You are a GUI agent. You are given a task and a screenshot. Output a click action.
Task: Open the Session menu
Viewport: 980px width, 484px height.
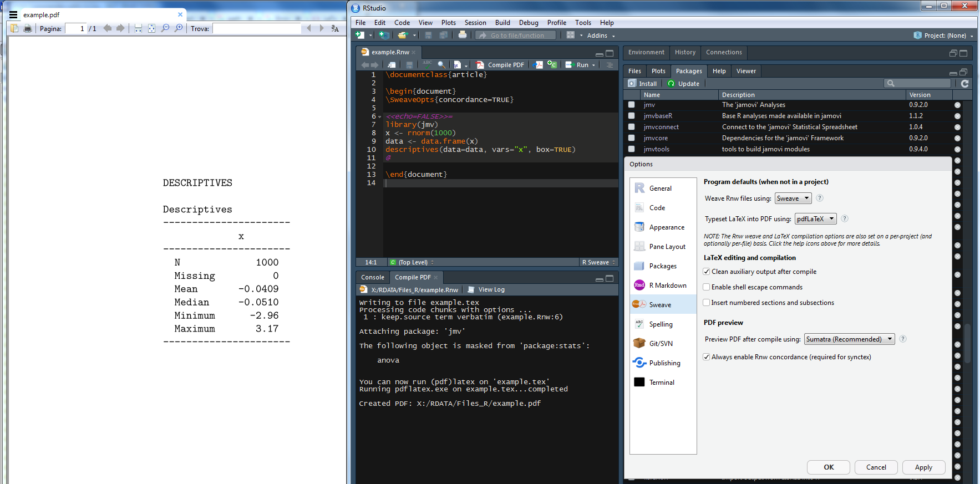475,23
